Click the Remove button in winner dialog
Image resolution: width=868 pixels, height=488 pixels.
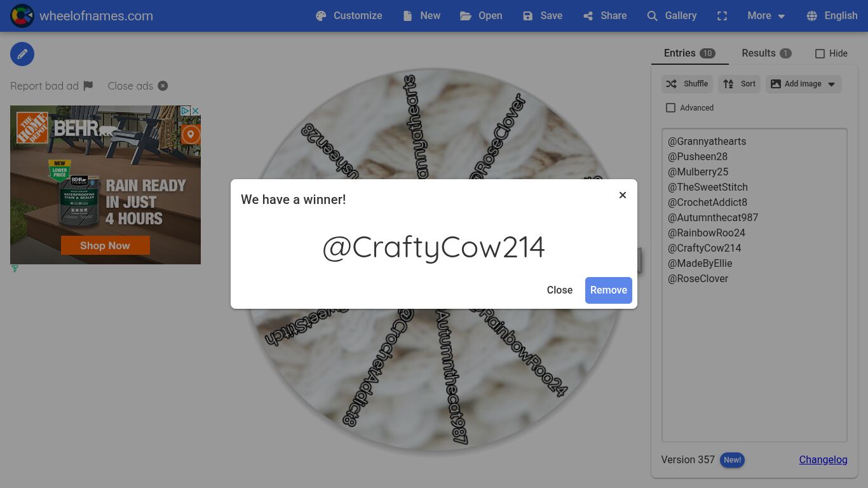609,290
